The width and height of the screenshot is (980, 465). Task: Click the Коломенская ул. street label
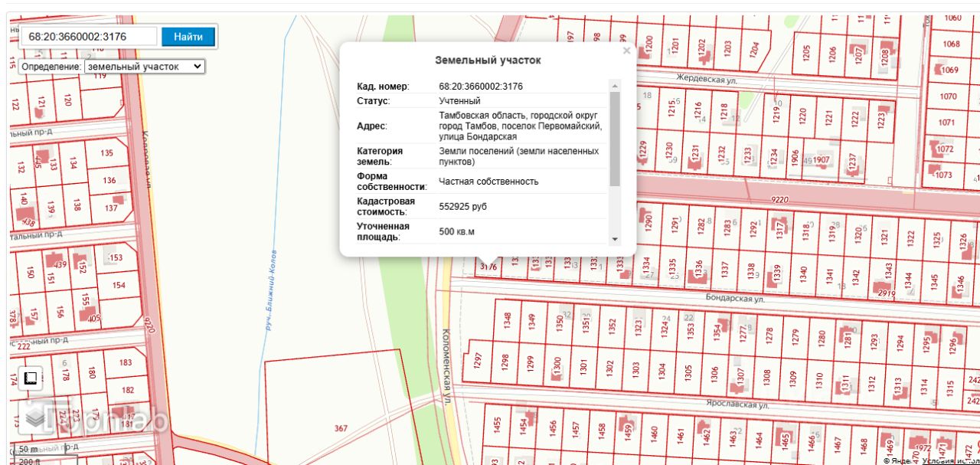tap(447, 366)
